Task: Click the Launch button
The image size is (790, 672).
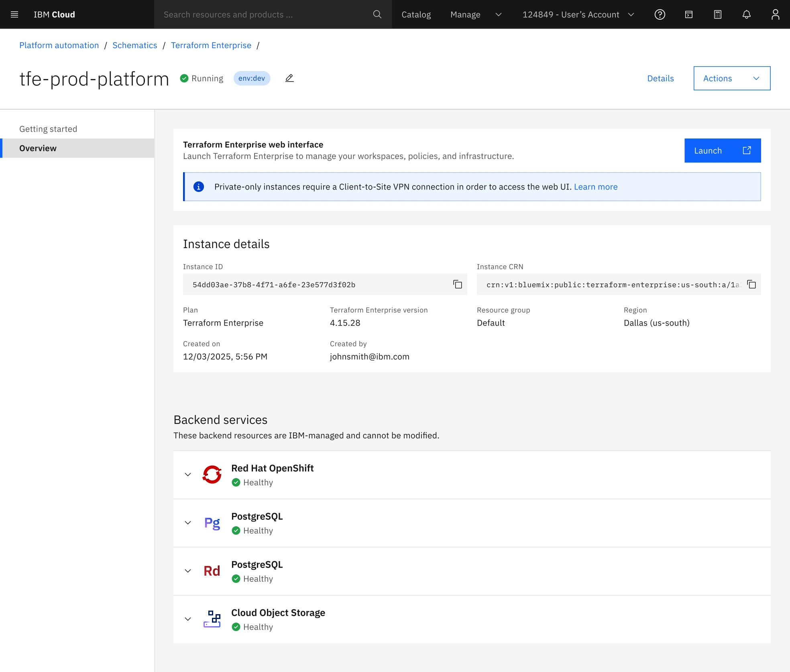Action: [x=723, y=151]
